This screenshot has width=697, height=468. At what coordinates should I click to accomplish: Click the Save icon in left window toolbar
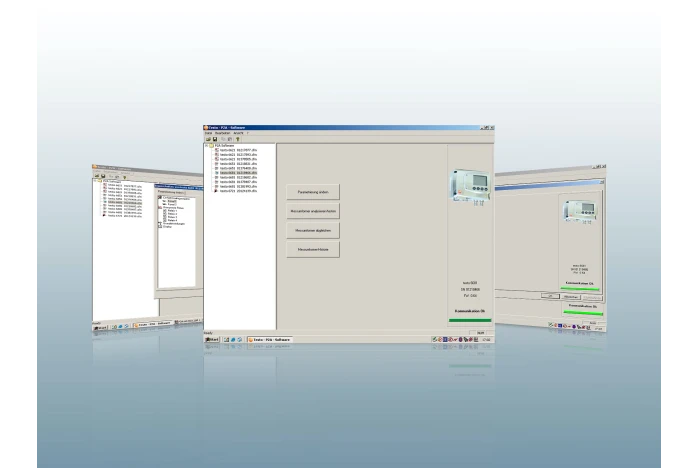[x=103, y=176]
